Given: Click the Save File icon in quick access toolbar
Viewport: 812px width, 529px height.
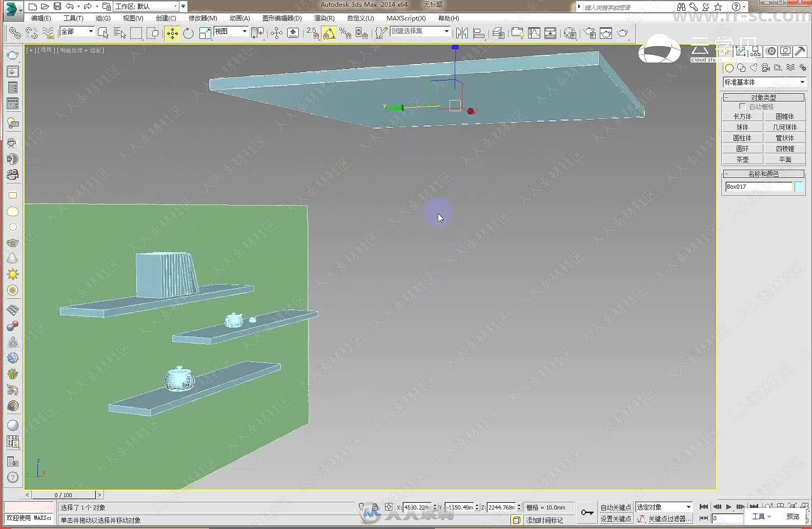Looking at the screenshot, I should pyautogui.click(x=57, y=6).
